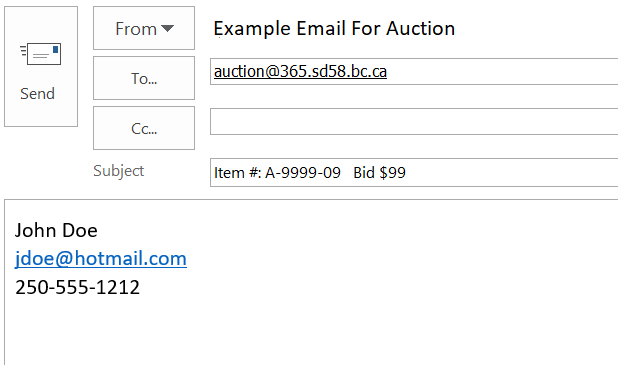Click the Subject label
Viewport: 618px width, 365px height.
coord(119,171)
